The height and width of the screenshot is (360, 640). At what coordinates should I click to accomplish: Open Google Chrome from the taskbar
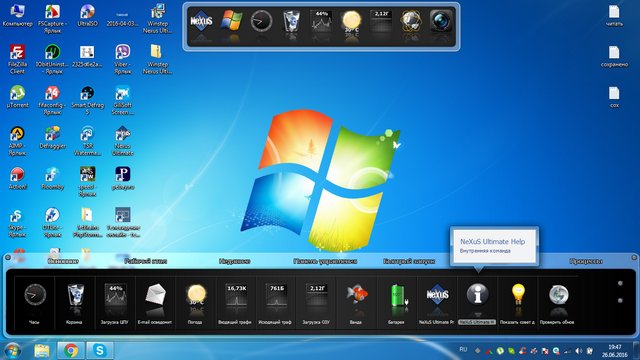(x=71, y=350)
